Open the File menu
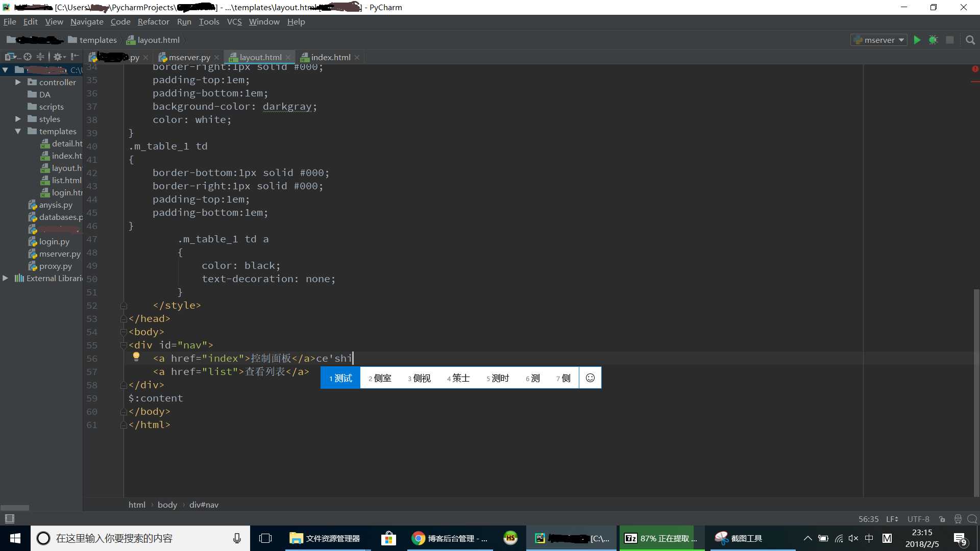Image resolution: width=980 pixels, height=551 pixels. tap(10, 21)
